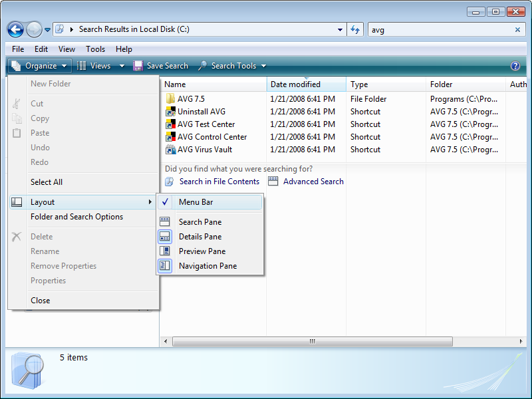Click the Save Search floppy icon
Screen dimensions: 532x399
138,66
